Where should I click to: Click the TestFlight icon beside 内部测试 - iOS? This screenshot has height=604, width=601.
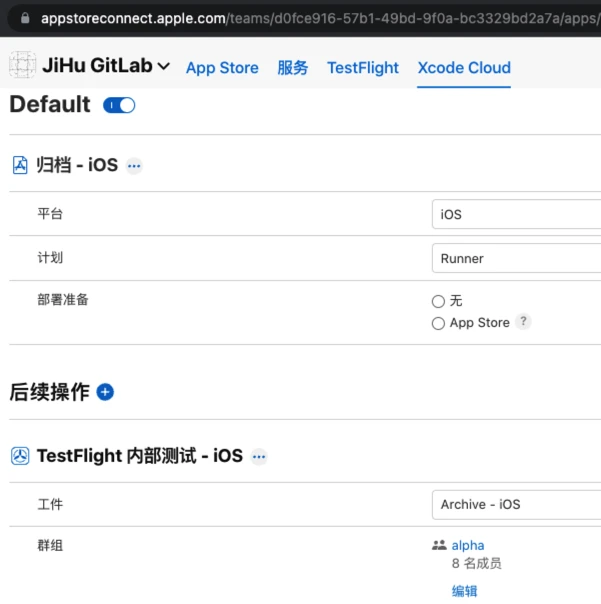click(x=20, y=456)
